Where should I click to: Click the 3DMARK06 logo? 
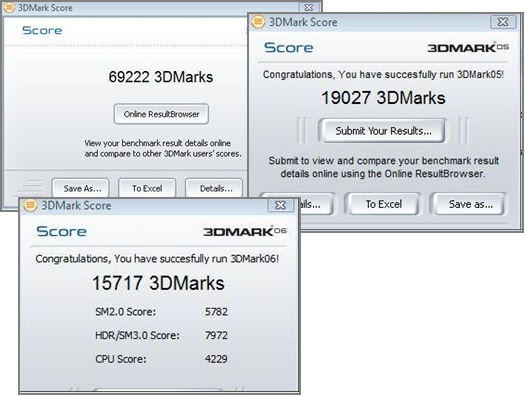[245, 231]
